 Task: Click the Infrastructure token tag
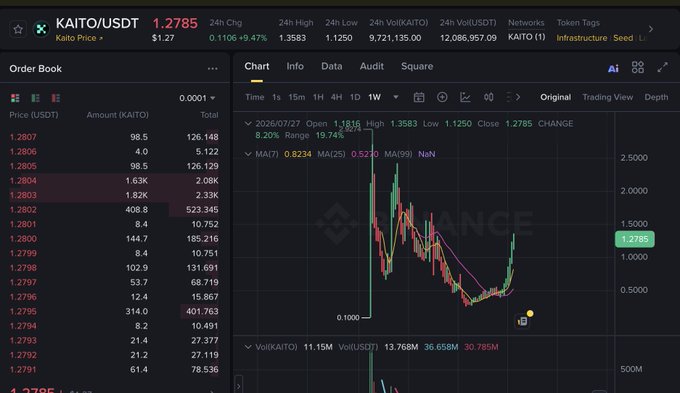pyautogui.click(x=582, y=38)
